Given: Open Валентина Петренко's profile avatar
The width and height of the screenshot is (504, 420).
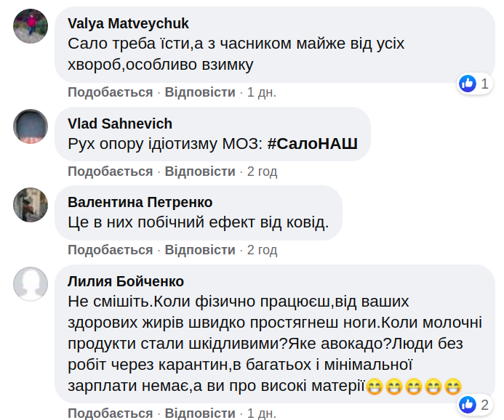Looking at the screenshot, I should click(31, 204).
